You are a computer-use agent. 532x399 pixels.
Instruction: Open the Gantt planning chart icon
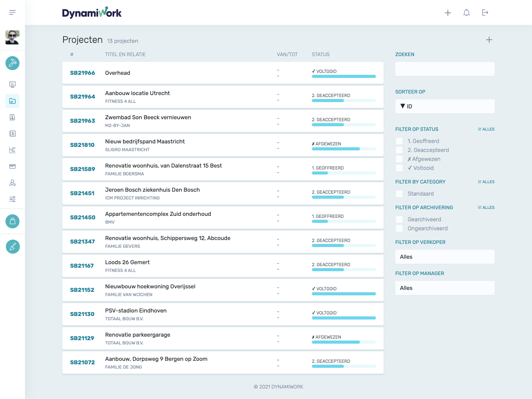click(12, 150)
